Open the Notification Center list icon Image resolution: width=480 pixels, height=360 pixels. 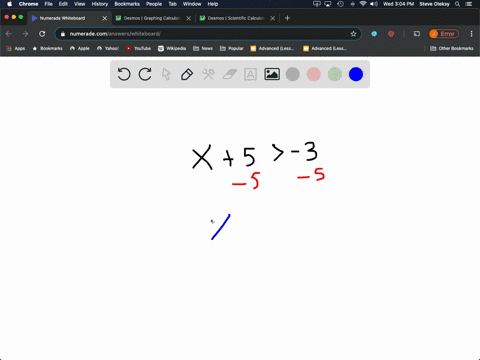tap(469, 4)
